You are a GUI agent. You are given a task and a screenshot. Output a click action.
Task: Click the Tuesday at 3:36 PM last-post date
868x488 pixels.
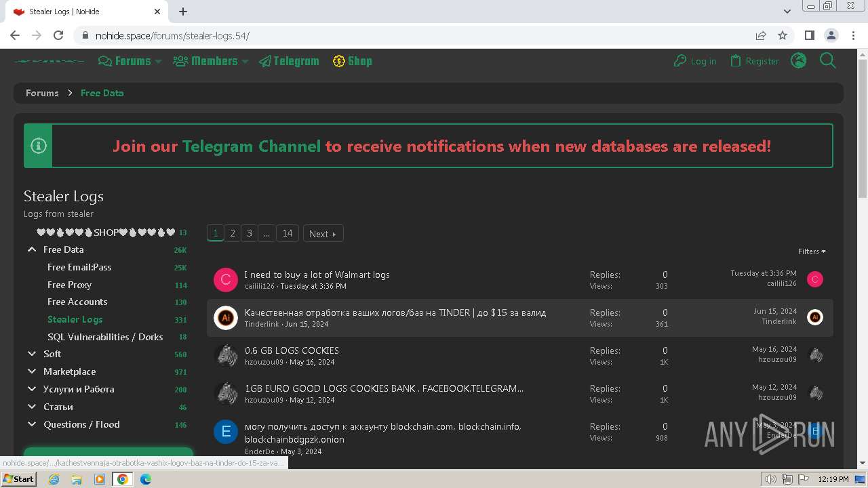point(764,273)
